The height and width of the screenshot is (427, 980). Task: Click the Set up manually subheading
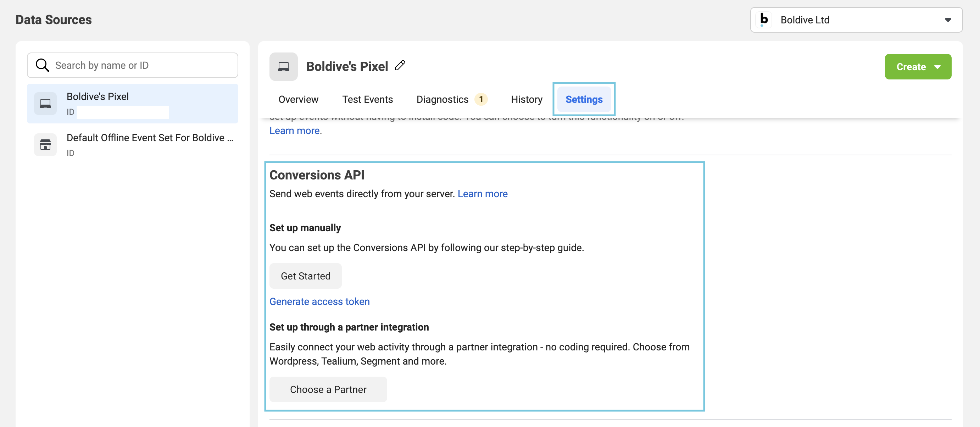pos(305,228)
